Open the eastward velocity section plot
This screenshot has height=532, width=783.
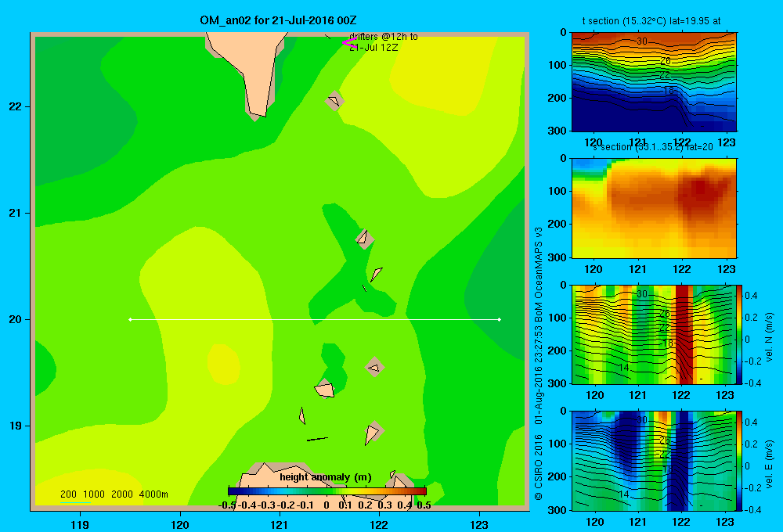pos(654,461)
